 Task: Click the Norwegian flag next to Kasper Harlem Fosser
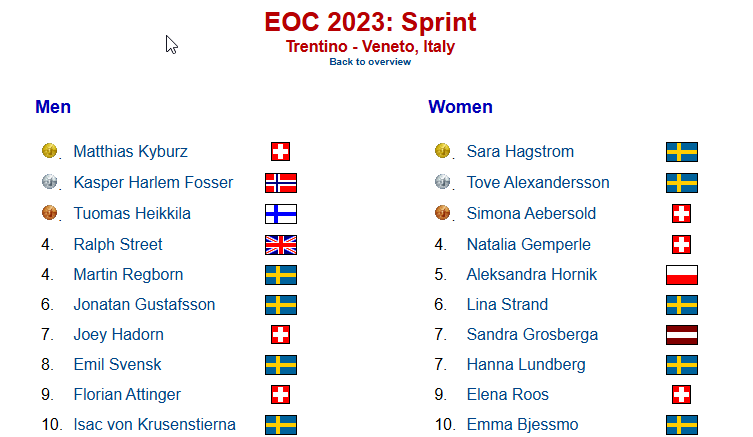click(x=281, y=183)
